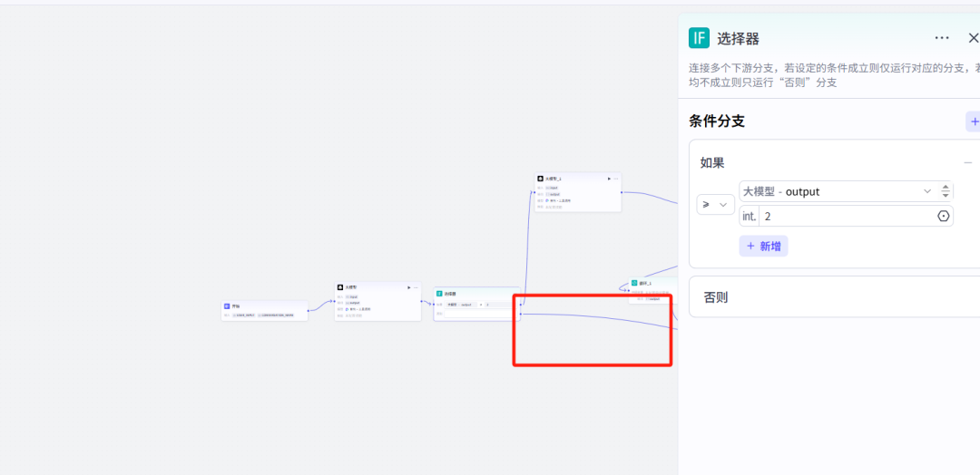Click the 大模型_1 node output port
The width and height of the screenshot is (980, 475).
(x=622, y=192)
